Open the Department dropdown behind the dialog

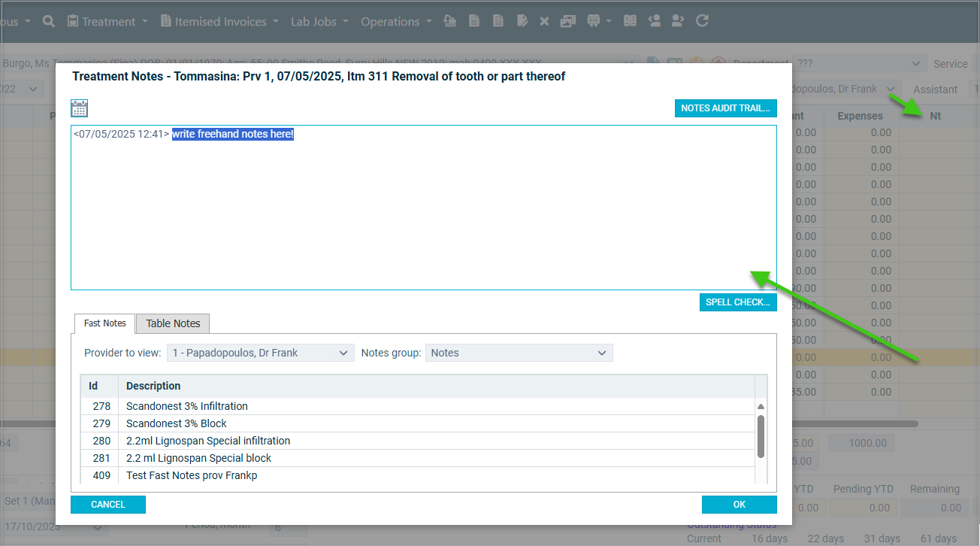click(x=859, y=64)
